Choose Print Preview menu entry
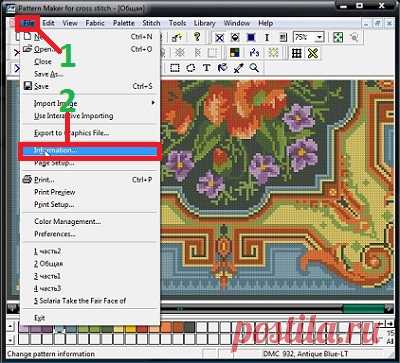This screenshot has height=363, width=400. point(90,192)
